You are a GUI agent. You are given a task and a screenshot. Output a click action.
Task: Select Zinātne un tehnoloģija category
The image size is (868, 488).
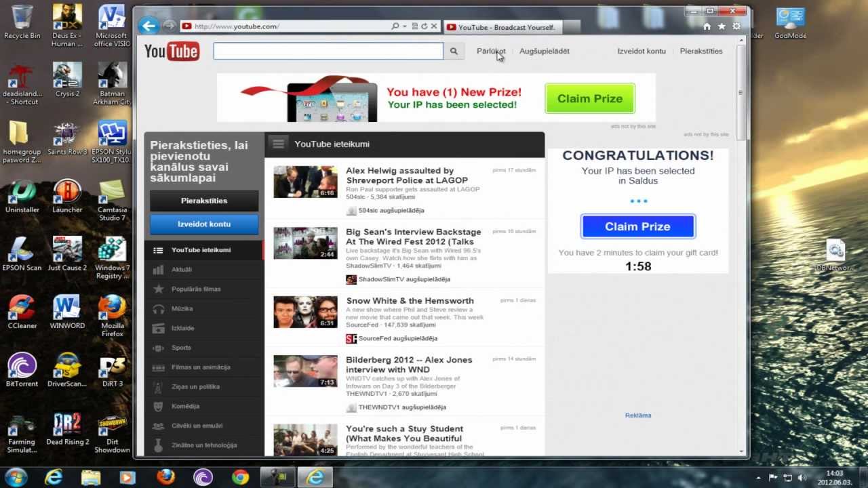coord(204,446)
